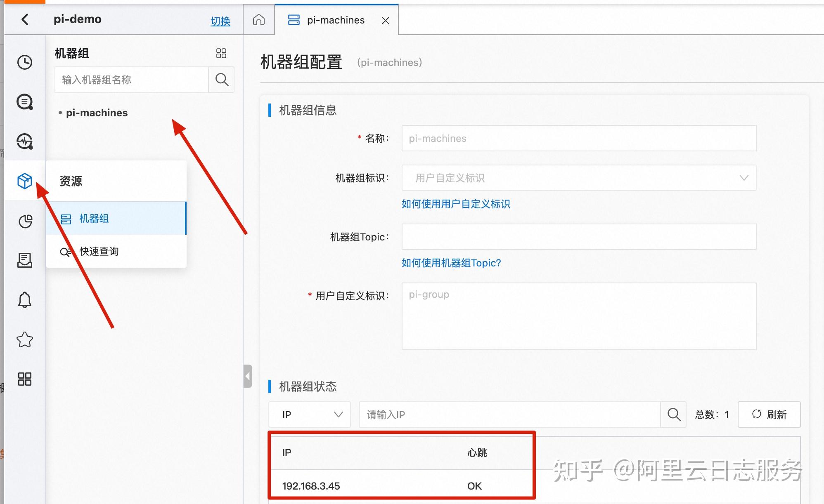Viewport: 824px width, 504px height.
Task: Expand the 机器组标识 dropdown
Action: click(744, 178)
